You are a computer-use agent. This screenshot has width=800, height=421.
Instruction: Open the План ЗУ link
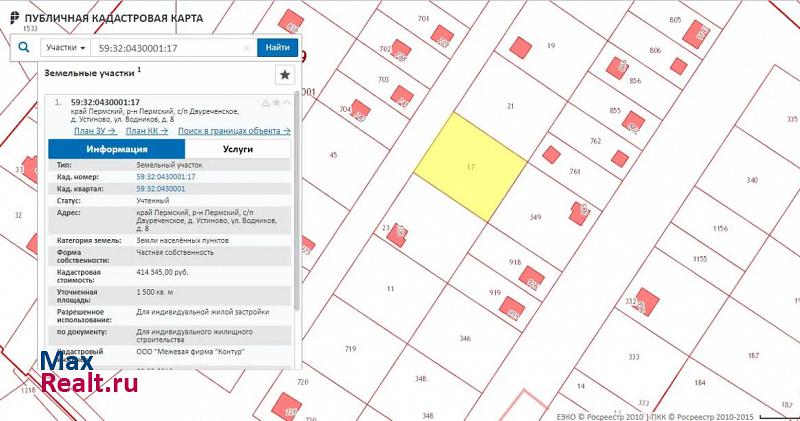94,131
